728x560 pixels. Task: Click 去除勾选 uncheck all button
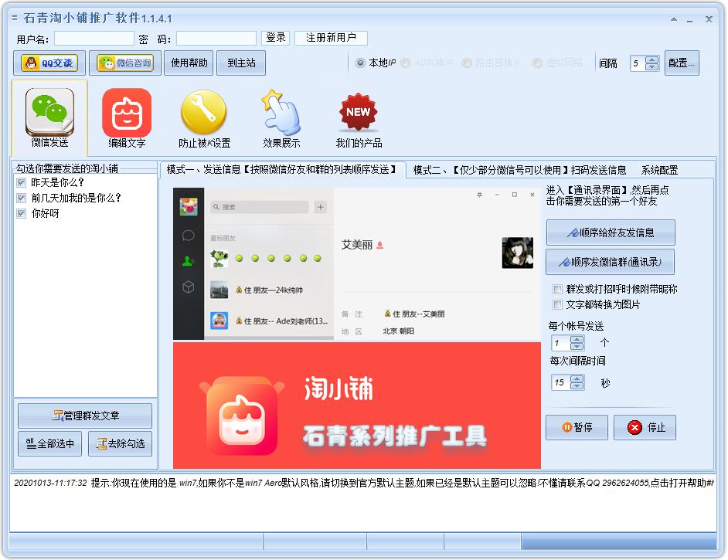point(121,444)
